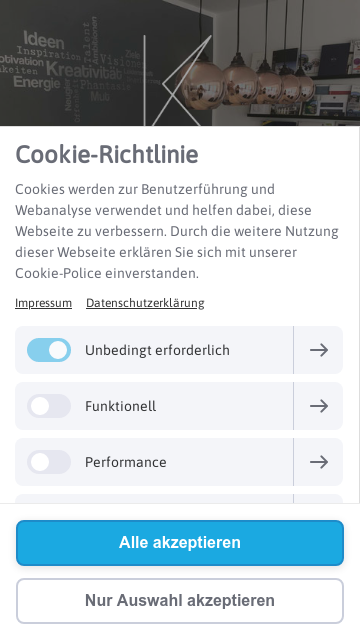Click the Cookie-Richtlinie heading
360x640 pixels.
(107, 154)
